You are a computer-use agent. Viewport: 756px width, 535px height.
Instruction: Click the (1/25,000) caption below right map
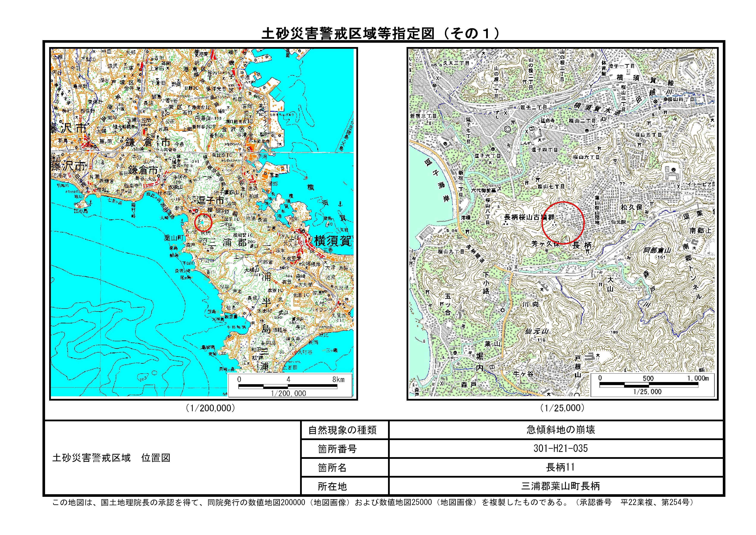(x=563, y=408)
